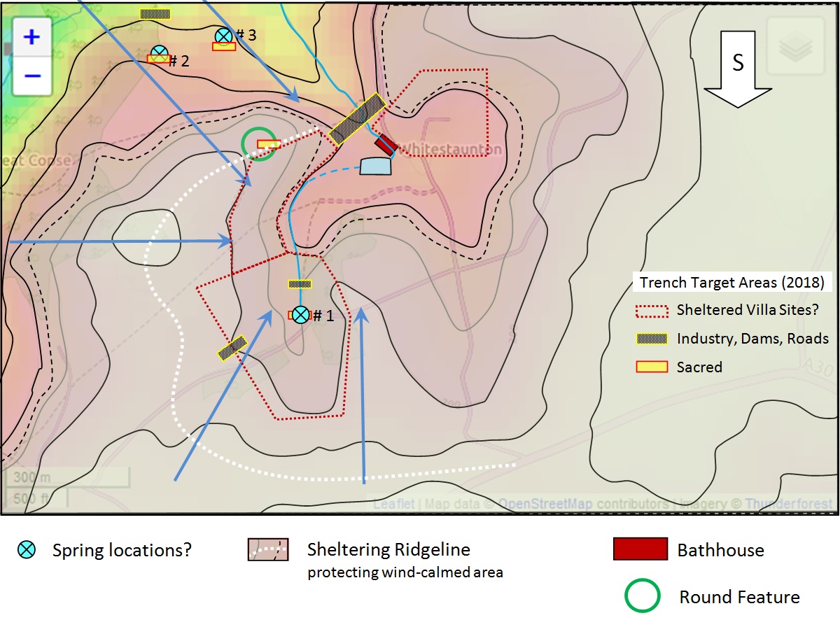Click the zoom in plus button
The width and height of the screenshot is (840, 620).
point(31,37)
